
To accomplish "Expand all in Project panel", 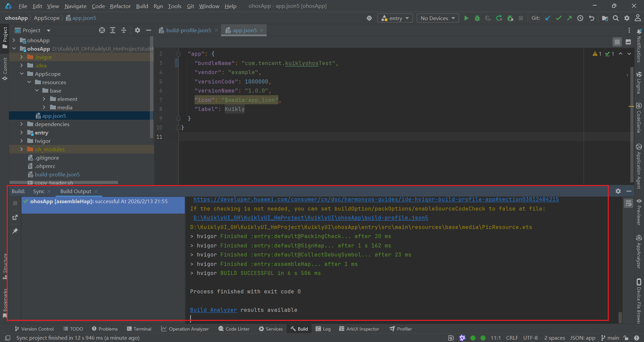I will point(113,30).
